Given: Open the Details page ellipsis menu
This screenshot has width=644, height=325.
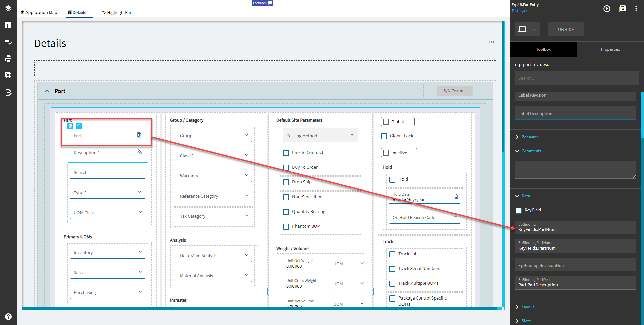Looking at the screenshot, I should 492,42.
